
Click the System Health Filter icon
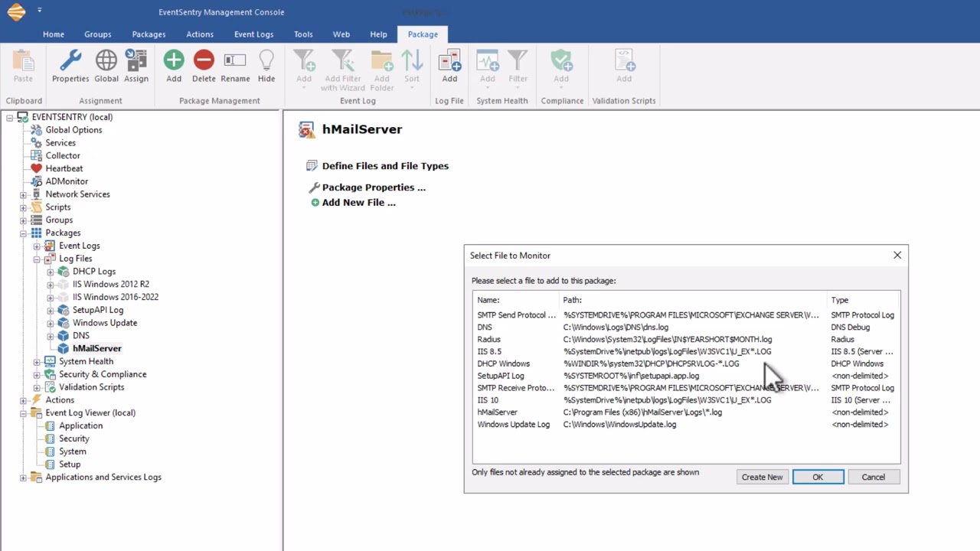click(x=518, y=60)
